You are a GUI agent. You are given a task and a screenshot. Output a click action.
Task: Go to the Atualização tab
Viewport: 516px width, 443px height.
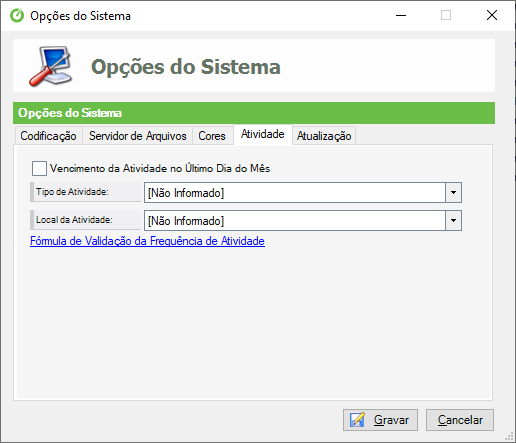coord(324,136)
